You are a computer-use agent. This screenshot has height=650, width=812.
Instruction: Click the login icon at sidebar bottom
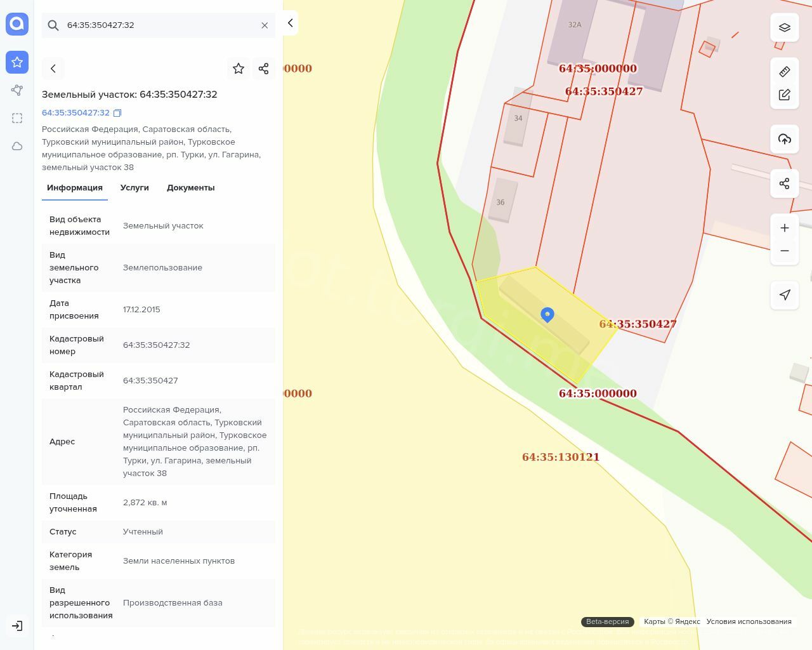pos(17,626)
